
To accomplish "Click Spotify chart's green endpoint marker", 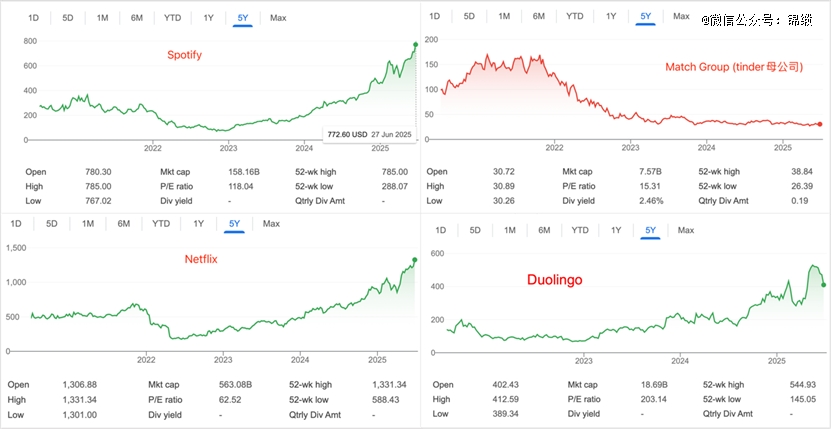I will click(416, 44).
